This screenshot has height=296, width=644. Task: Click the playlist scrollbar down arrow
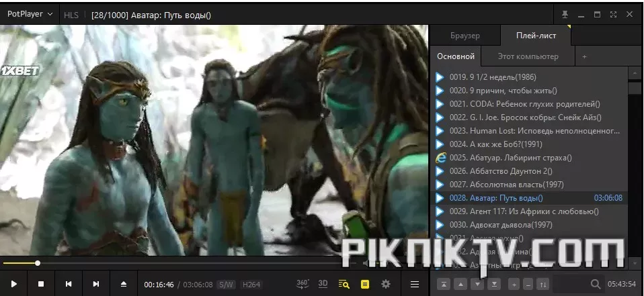pyautogui.click(x=635, y=262)
